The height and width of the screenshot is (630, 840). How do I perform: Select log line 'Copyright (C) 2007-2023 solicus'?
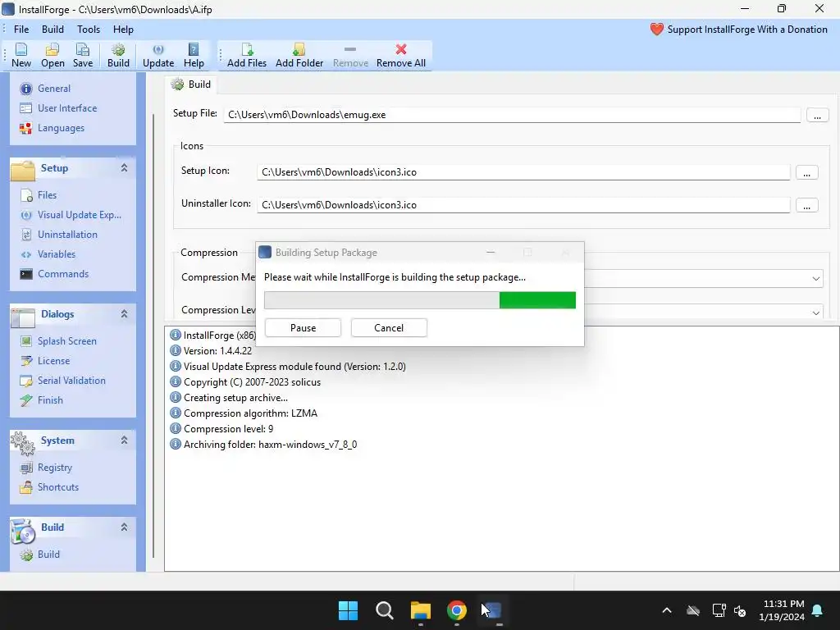click(244, 382)
